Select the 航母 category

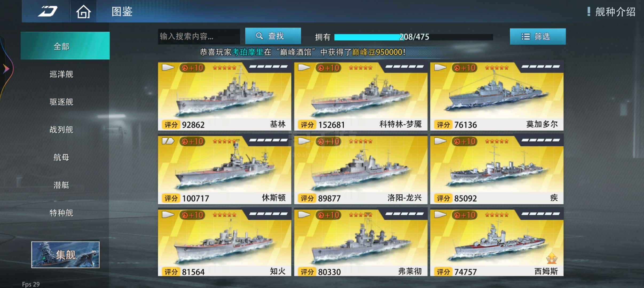tap(61, 157)
